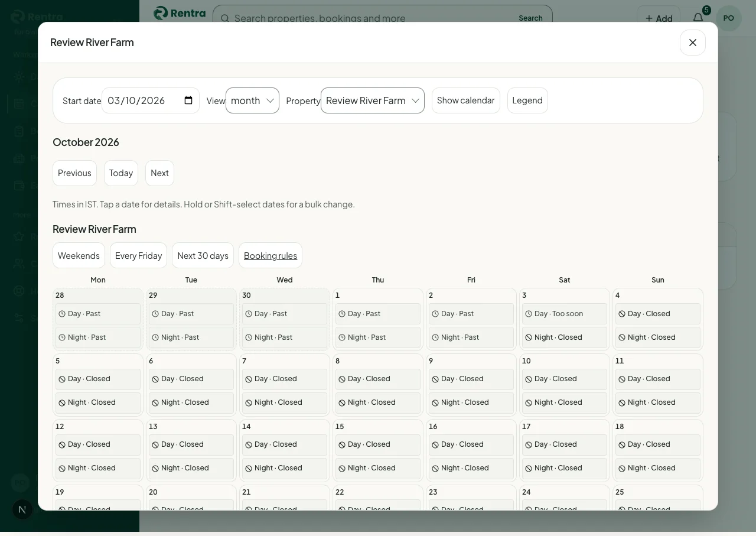This screenshot has width=756, height=536.
Task: Select Day · Closed slot on the 10th
Action: point(565,379)
